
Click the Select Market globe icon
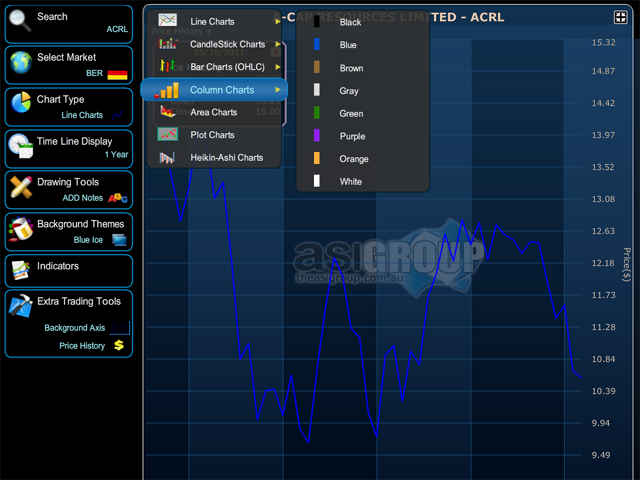click(x=21, y=62)
